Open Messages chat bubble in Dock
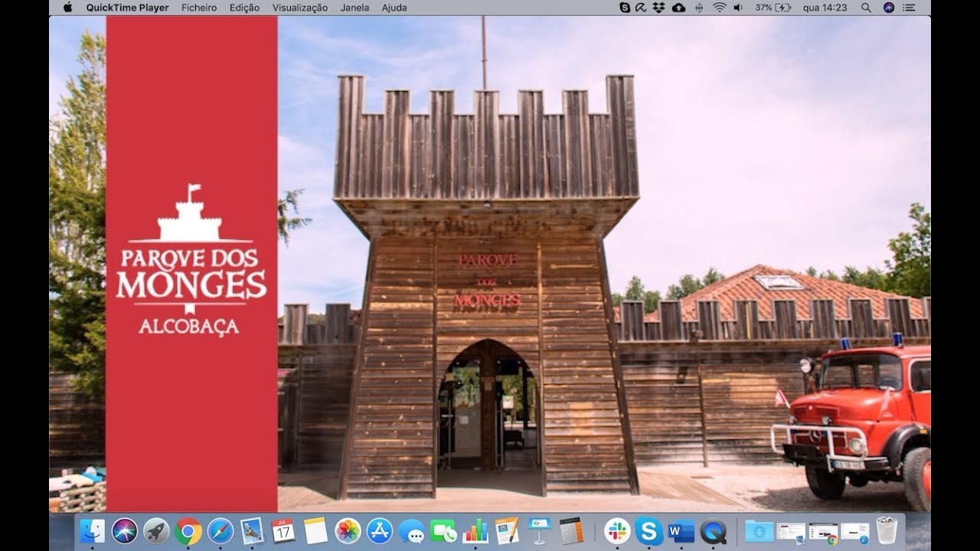The width and height of the screenshot is (980, 551). (x=412, y=530)
